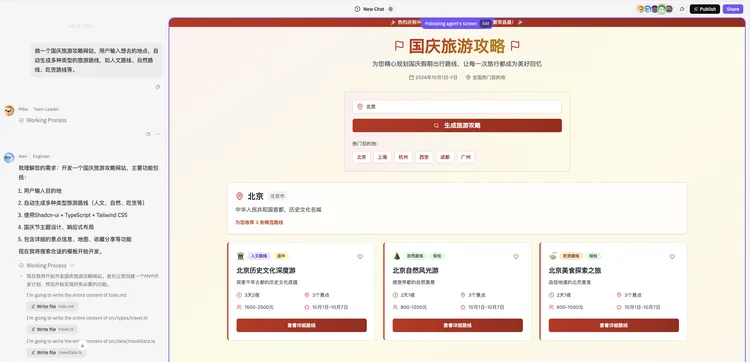Click the 生成旅游攻略 button

(x=457, y=125)
